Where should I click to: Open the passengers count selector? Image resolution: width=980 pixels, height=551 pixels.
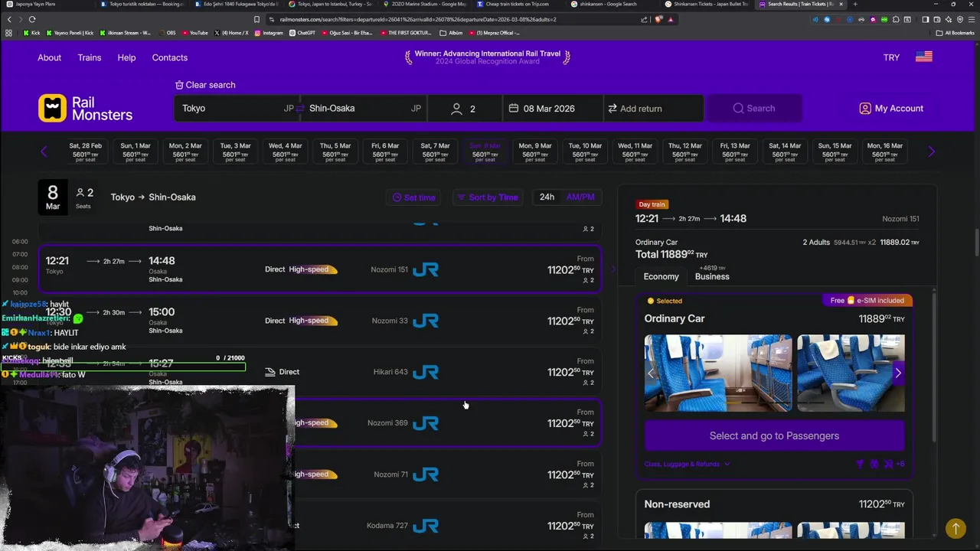tap(465, 108)
